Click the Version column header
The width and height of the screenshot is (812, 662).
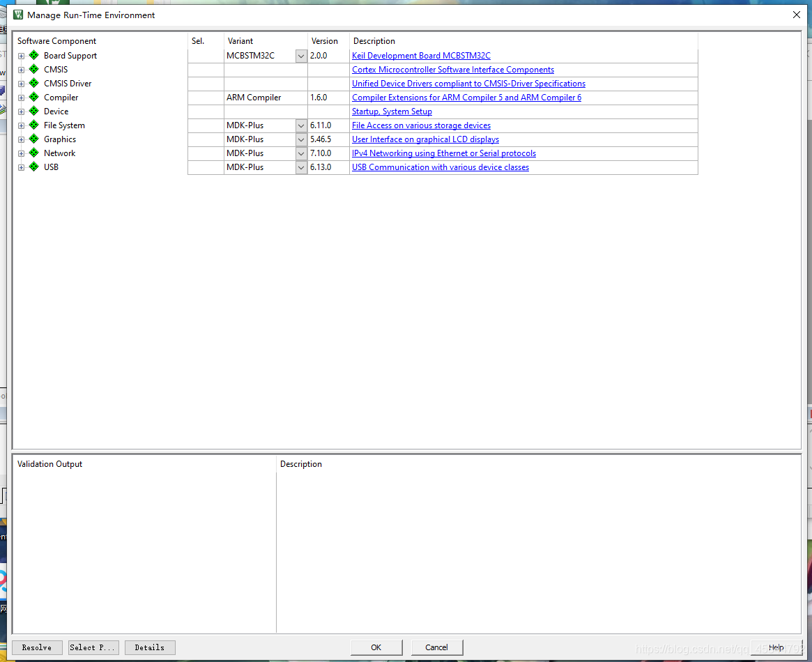coord(325,41)
